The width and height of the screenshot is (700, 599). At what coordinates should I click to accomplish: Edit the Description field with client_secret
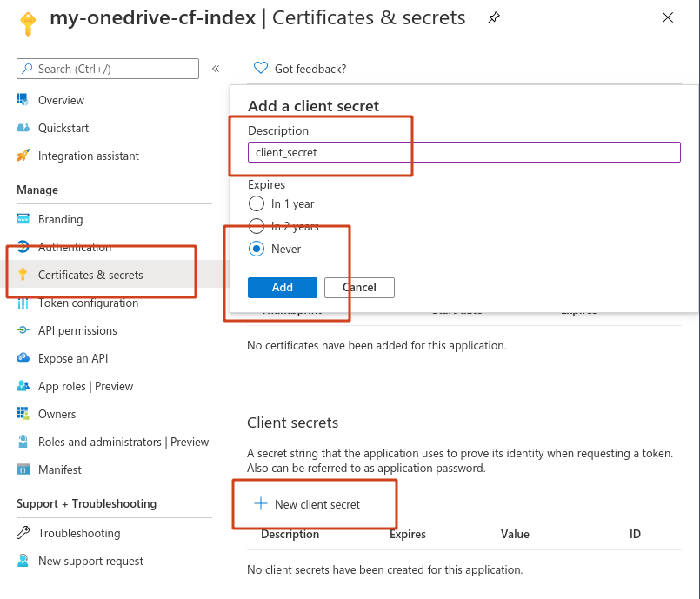[463, 153]
